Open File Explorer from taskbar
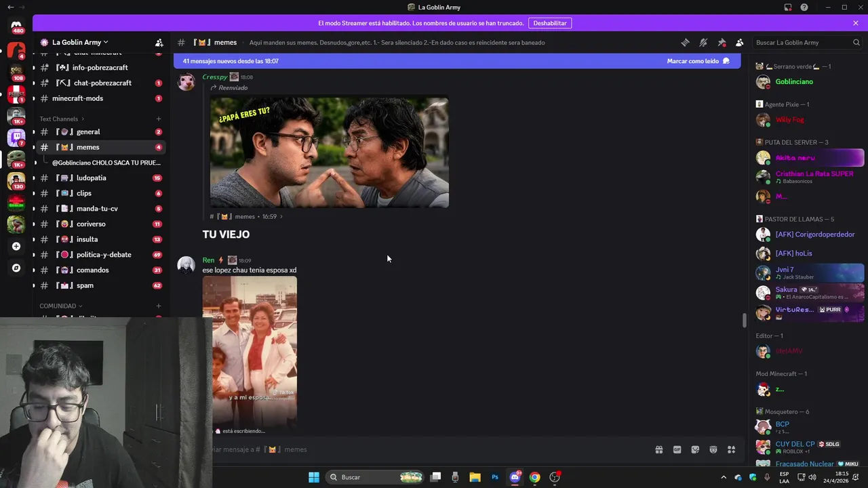This screenshot has height=488, width=868. pyautogui.click(x=475, y=477)
